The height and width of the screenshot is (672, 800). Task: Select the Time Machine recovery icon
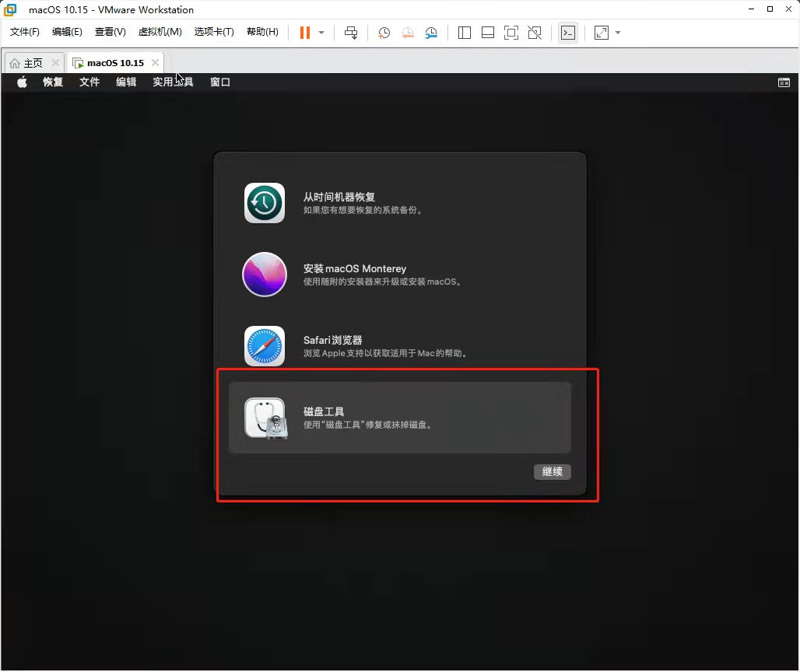click(x=265, y=203)
